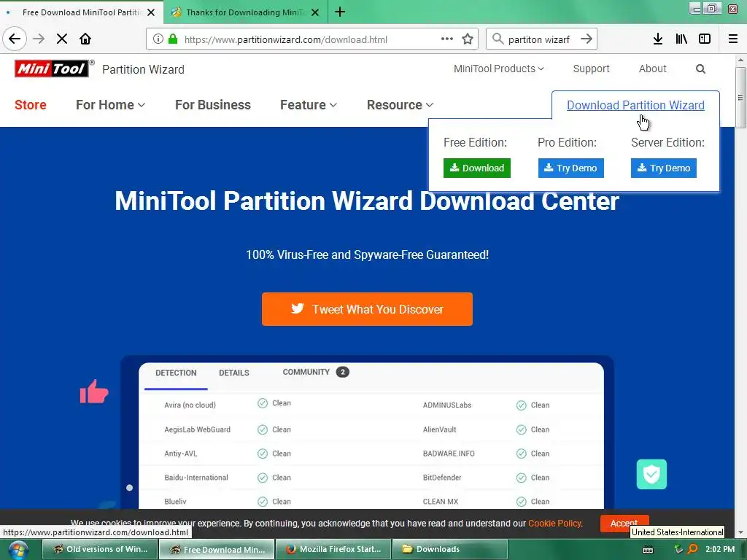This screenshot has width=747, height=560.
Task: Show site information via the info icon
Action: click(x=158, y=39)
